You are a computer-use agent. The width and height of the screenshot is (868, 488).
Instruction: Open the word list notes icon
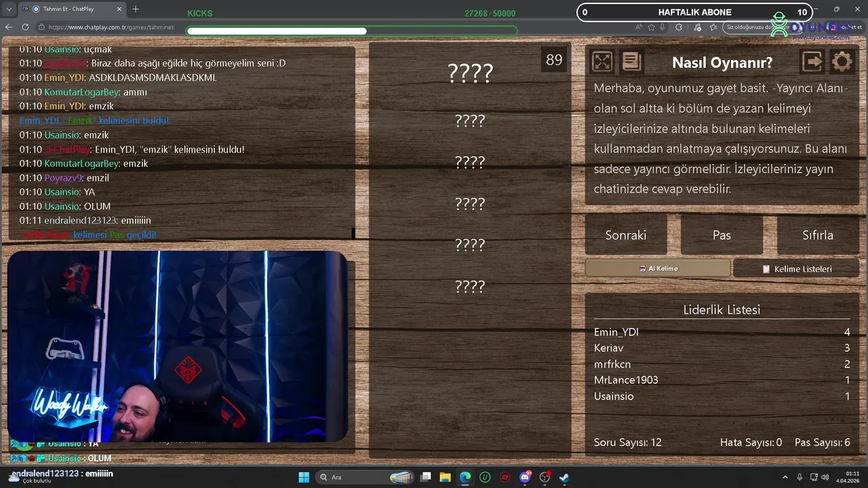[631, 62]
